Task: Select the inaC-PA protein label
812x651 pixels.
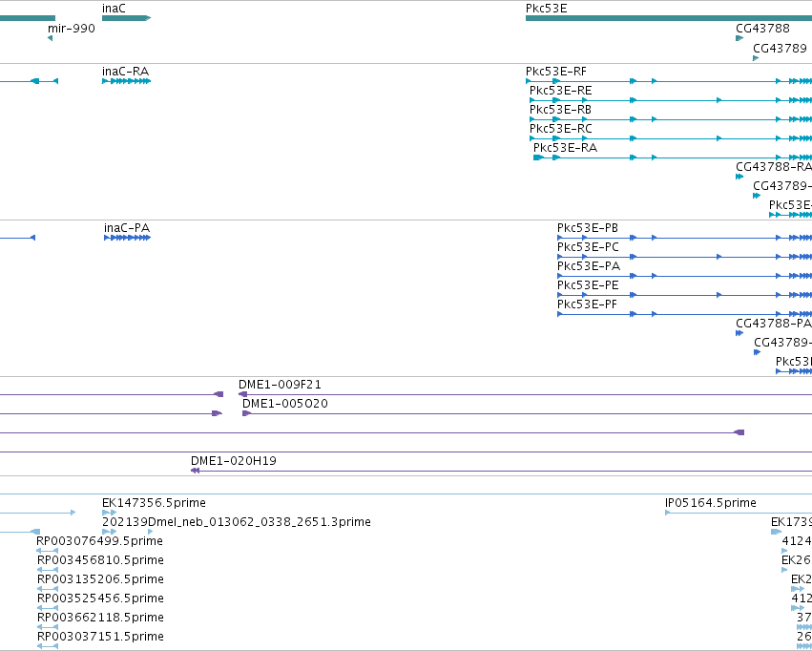Action: pos(127,228)
